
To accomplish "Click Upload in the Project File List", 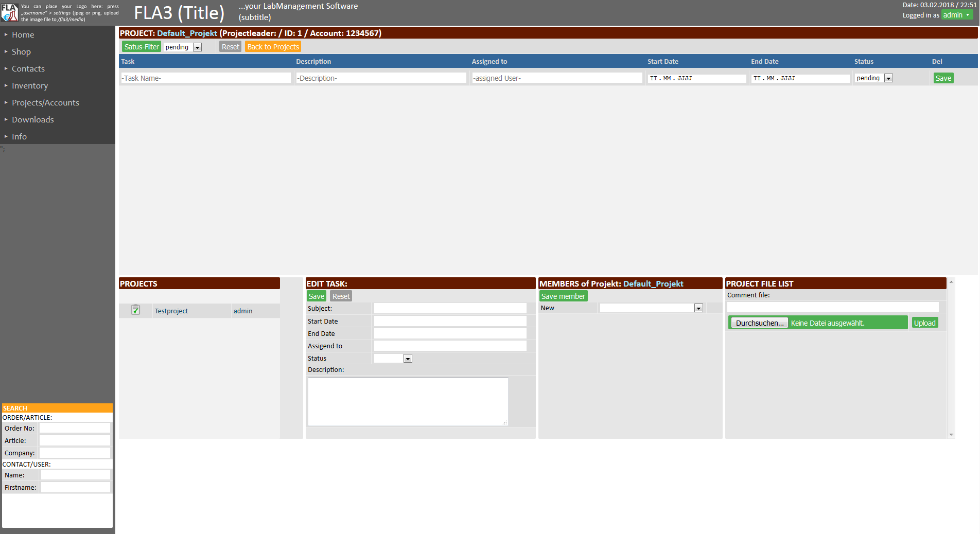I will (x=924, y=323).
